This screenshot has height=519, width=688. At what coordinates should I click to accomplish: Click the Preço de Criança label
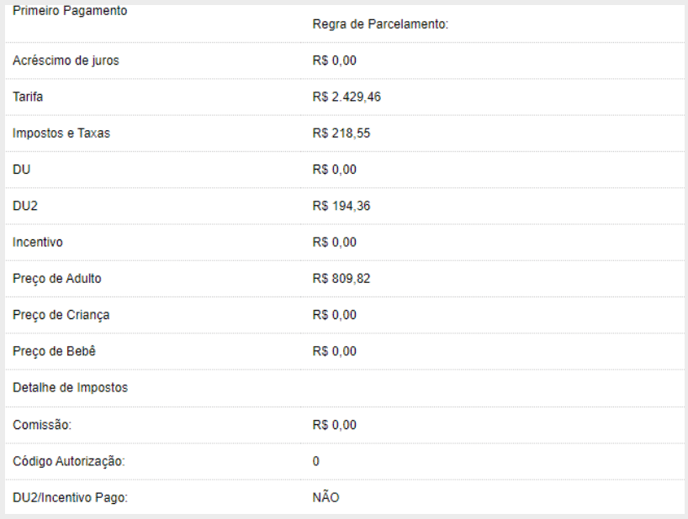pyautogui.click(x=61, y=315)
